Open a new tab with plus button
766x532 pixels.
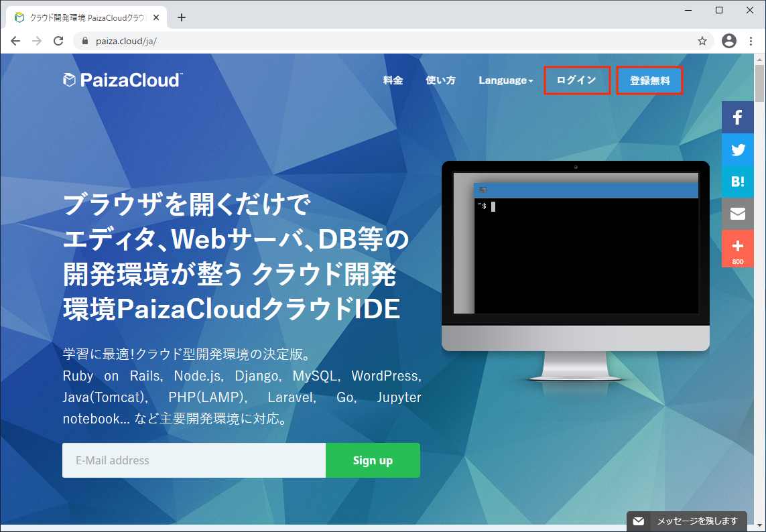pos(182,17)
